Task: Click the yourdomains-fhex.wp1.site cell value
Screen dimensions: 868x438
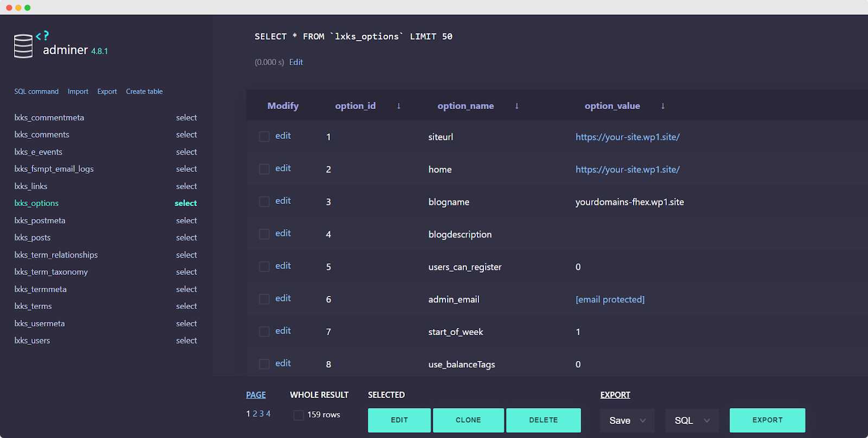Action: point(630,202)
